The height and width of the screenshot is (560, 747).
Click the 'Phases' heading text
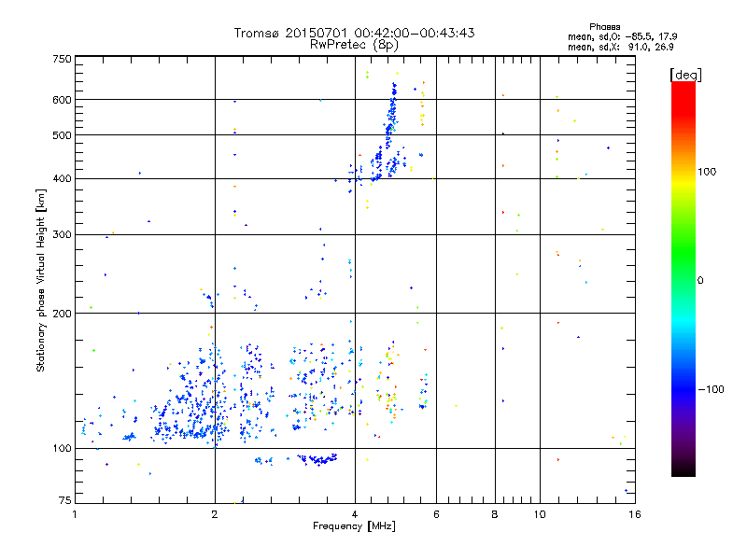pyautogui.click(x=604, y=27)
